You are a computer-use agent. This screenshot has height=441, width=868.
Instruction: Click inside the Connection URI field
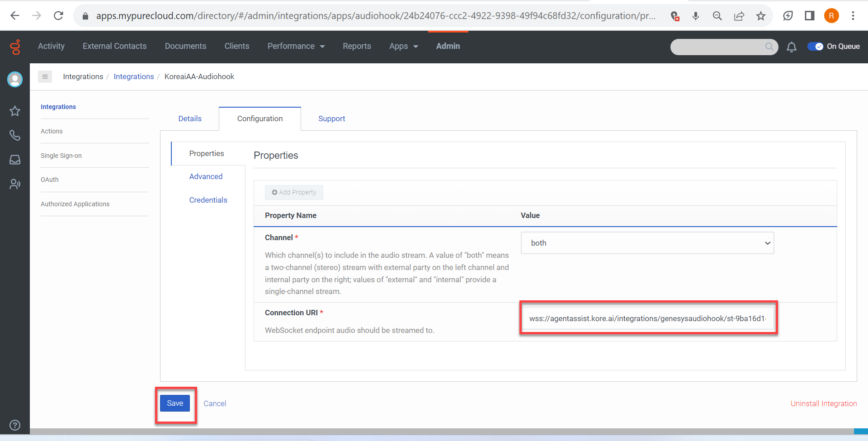pyautogui.click(x=647, y=318)
